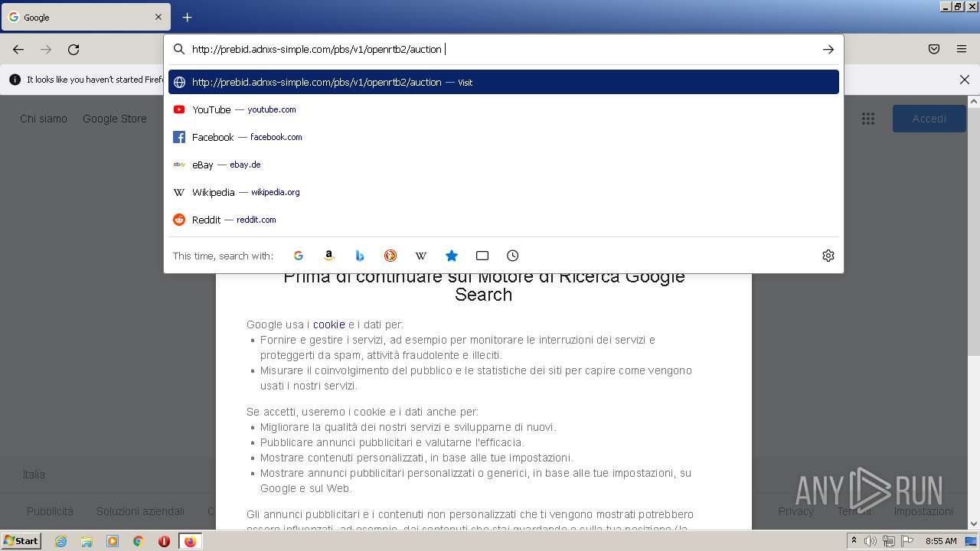Screen dimensions: 980x551
Task: Open the Google Store link
Action: point(115,119)
